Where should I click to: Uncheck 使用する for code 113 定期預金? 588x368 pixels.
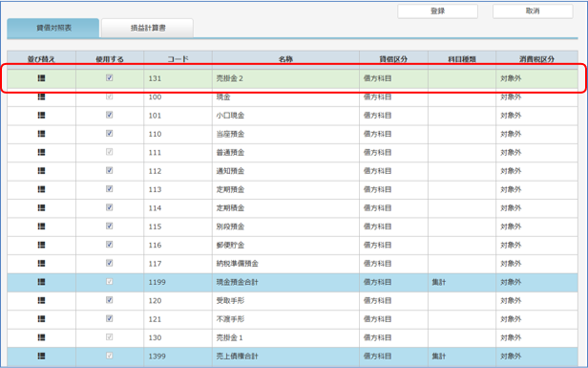click(x=110, y=189)
